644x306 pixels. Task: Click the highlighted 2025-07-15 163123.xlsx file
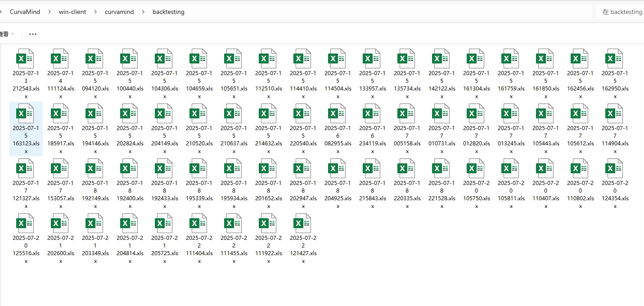point(26,114)
